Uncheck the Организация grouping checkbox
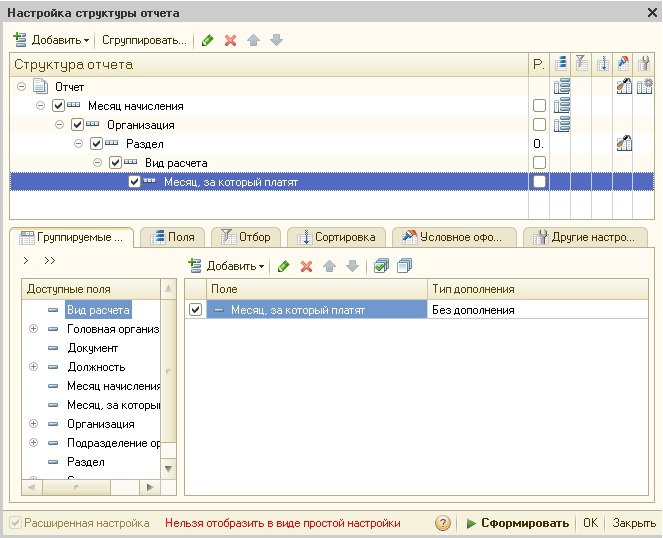Viewport: 663px width, 538px height. (x=77, y=125)
